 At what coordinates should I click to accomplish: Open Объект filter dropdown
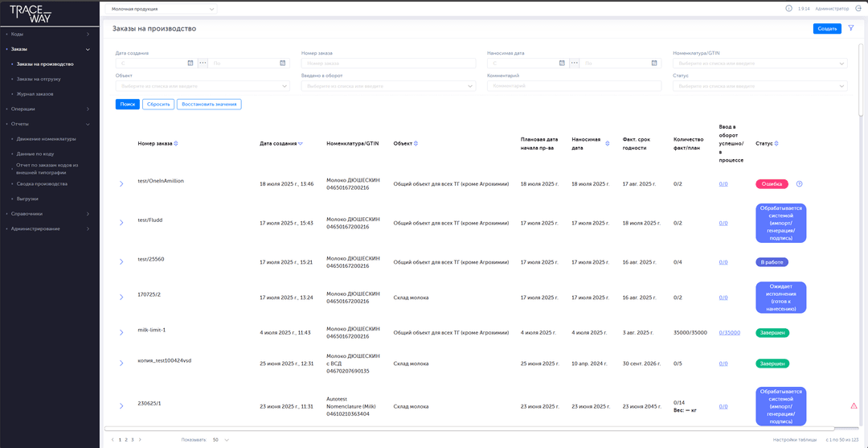click(x=203, y=86)
